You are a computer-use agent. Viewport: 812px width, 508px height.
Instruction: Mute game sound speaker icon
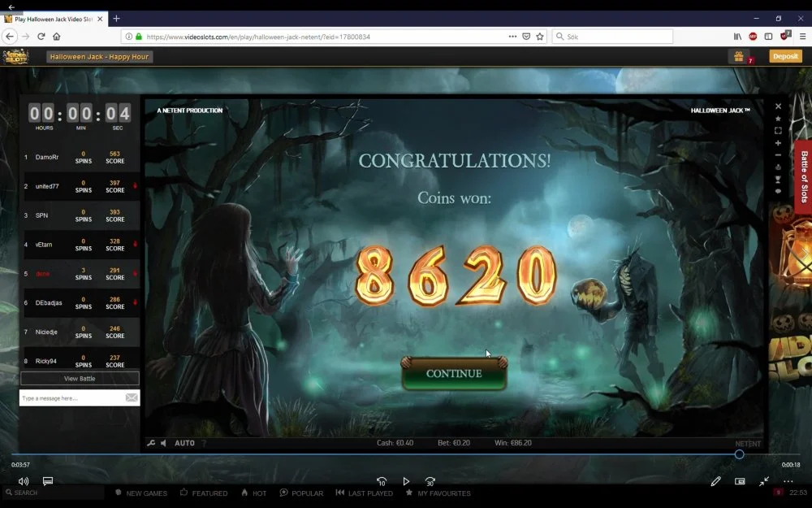coord(164,443)
